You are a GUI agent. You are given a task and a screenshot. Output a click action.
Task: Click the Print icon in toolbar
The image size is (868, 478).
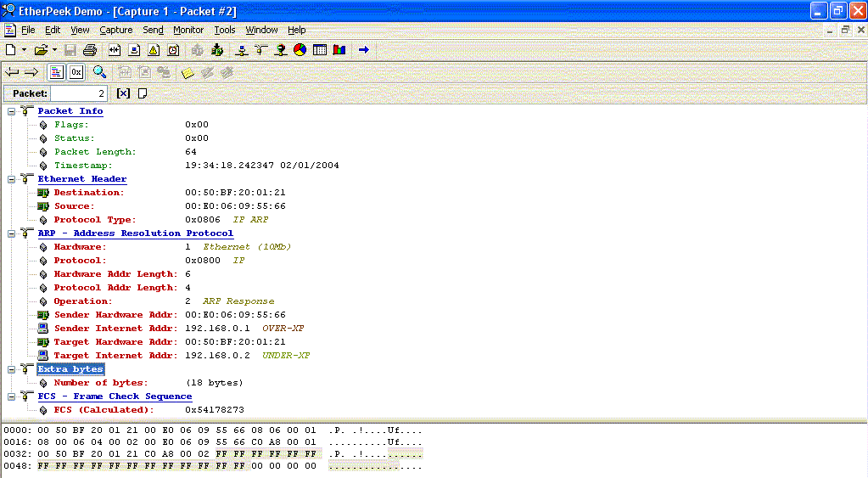(x=90, y=50)
